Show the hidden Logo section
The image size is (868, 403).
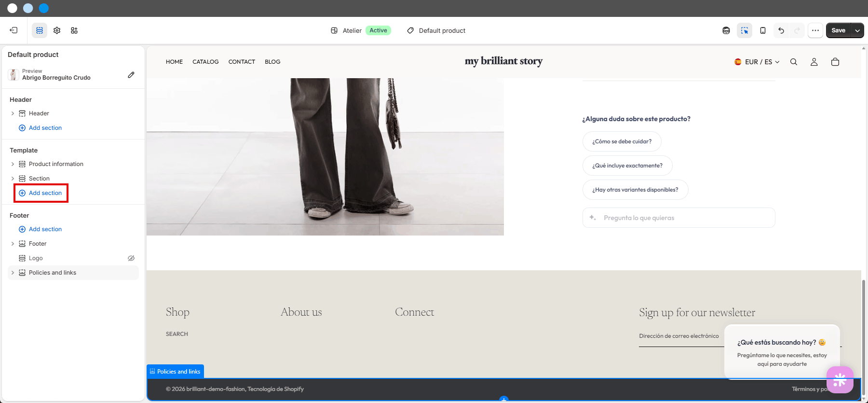coord(131,258)
